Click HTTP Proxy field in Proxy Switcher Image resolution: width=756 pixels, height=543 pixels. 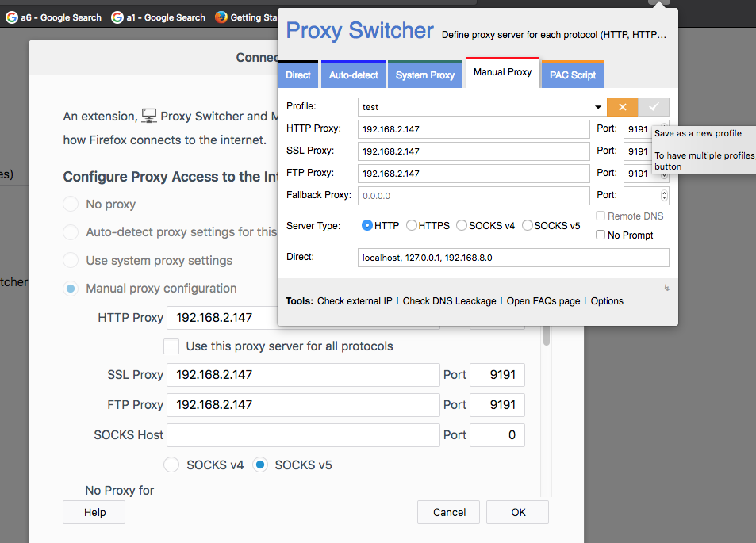coord(474,129)
